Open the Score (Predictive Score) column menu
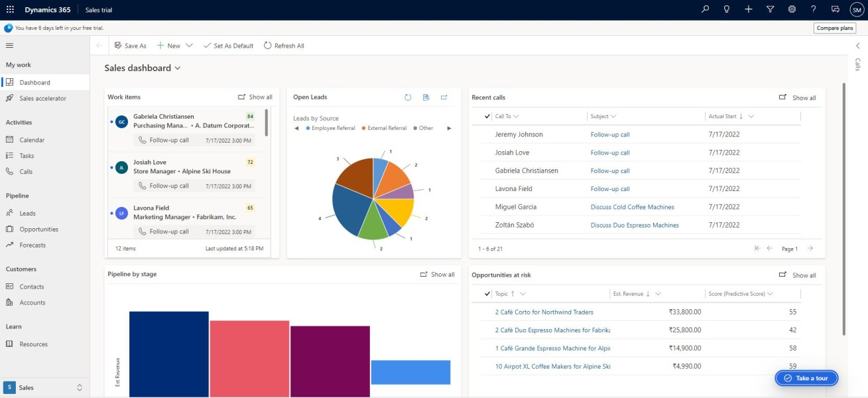The height and width of the screenshot is (398, 868). 770,294
